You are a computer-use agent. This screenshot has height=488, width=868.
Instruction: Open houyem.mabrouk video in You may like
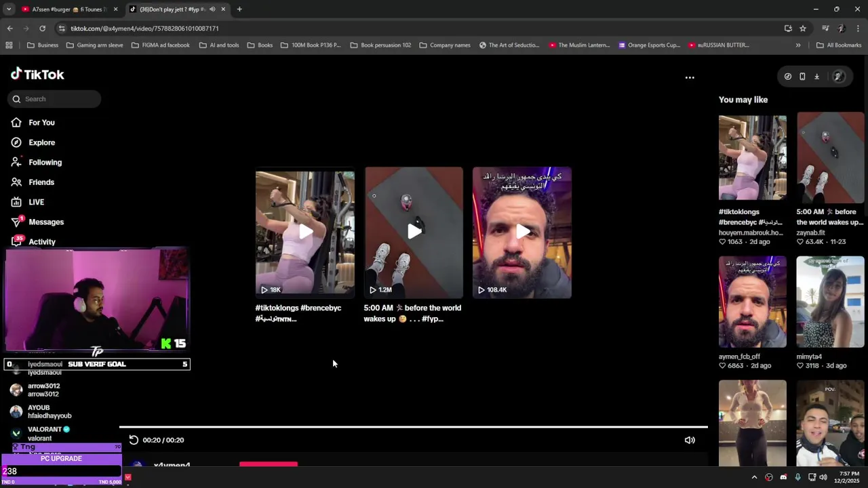753,157
